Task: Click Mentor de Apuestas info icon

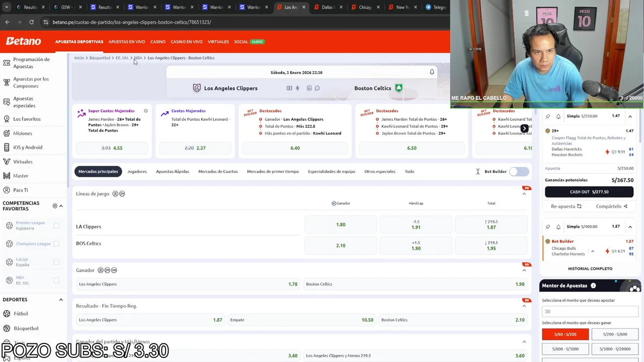Action: pyautogui.click(x=593, y=286)
